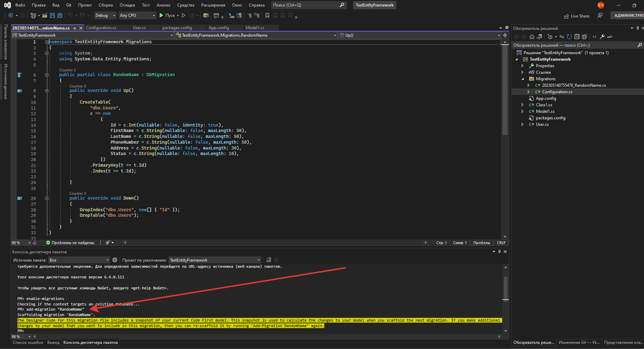644x349 pixels.
Task: Toggle auto-hide pin of Solution Explorer panel
Action: (637, 28)
